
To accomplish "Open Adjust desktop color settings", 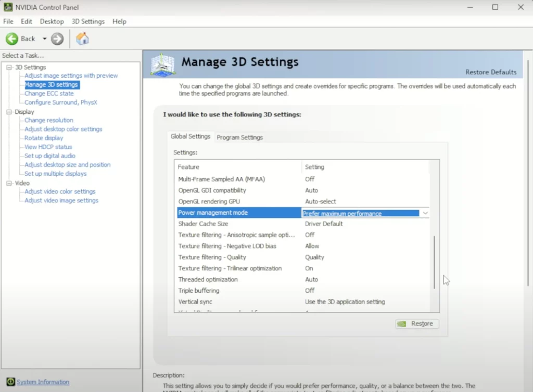I will coord(63,129).
